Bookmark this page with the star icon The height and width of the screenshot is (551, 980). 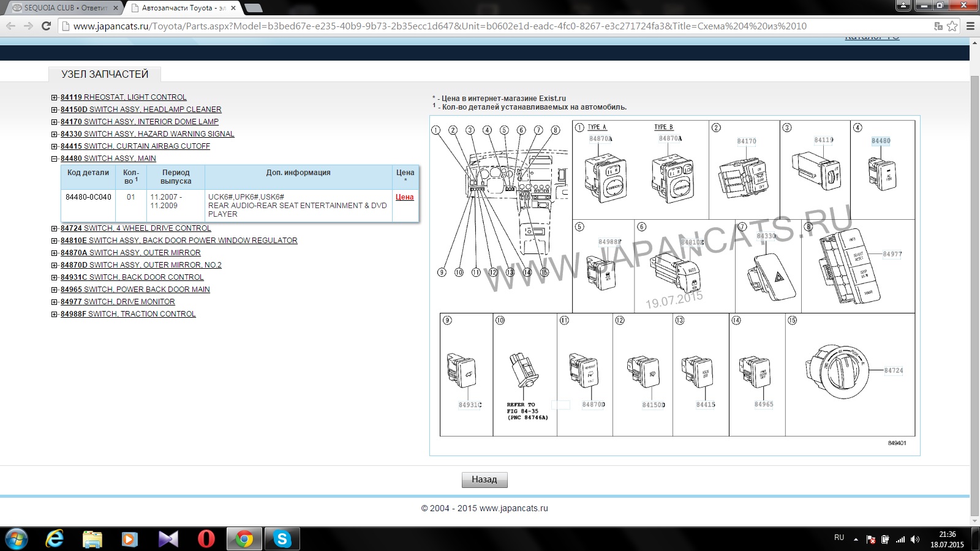pyautogui.click(x=952, y=26)
